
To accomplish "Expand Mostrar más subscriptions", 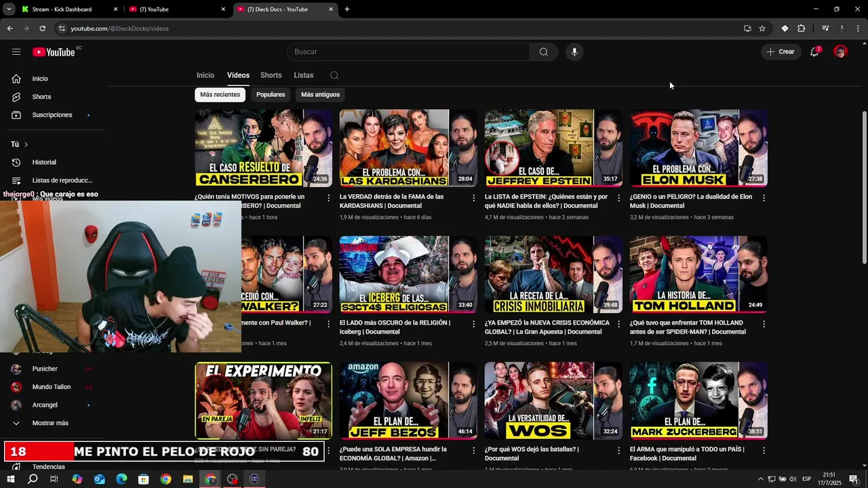I will [52, 423].
